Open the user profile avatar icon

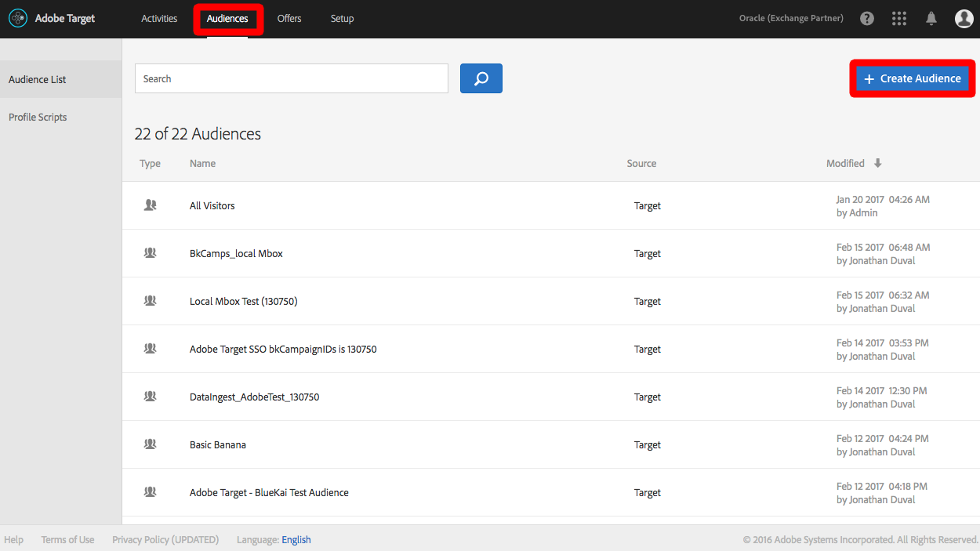tap(964, 18)
